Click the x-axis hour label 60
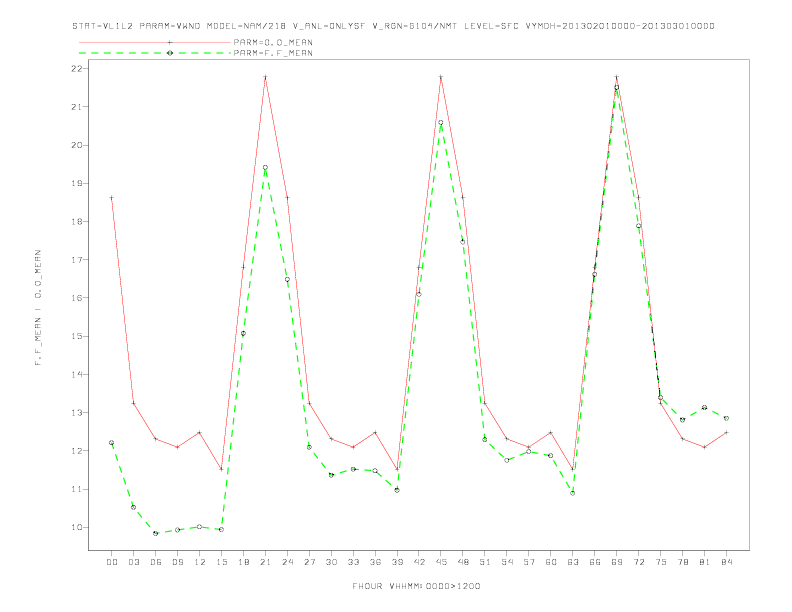The height and width of the screenshot is (612, 792). point(551,562)
